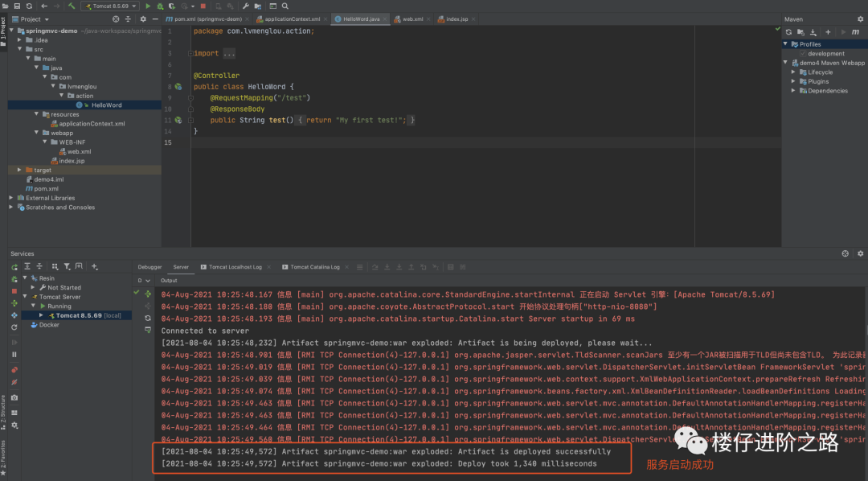Group services with the Group By icon
868x481 pixels.
click(x=55, y=266)
